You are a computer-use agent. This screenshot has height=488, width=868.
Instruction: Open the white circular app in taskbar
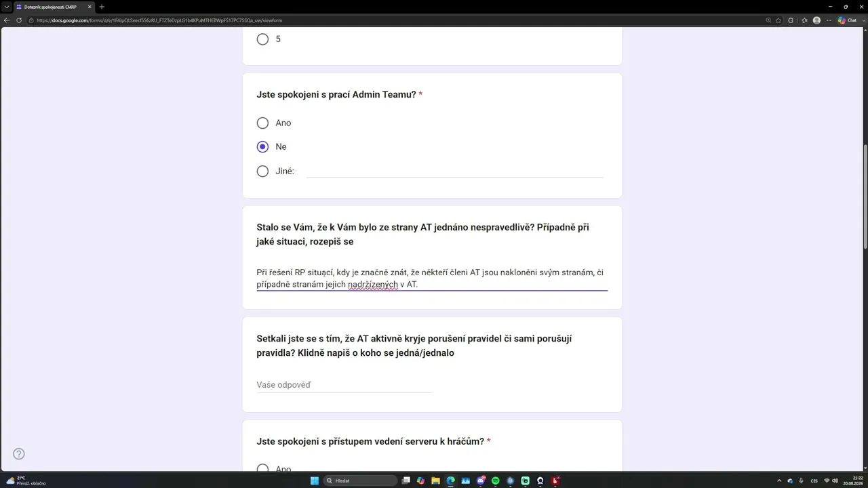coord(540,481)
